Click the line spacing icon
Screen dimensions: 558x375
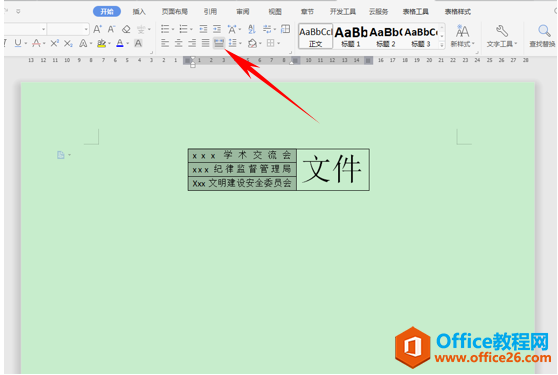pyautogui.click(x=233, y=43)
